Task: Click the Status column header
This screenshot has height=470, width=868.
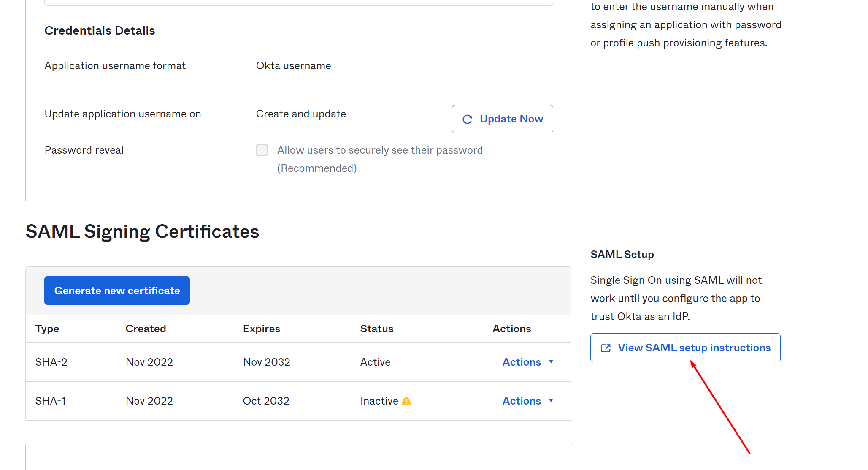Action: coord(376,329)
